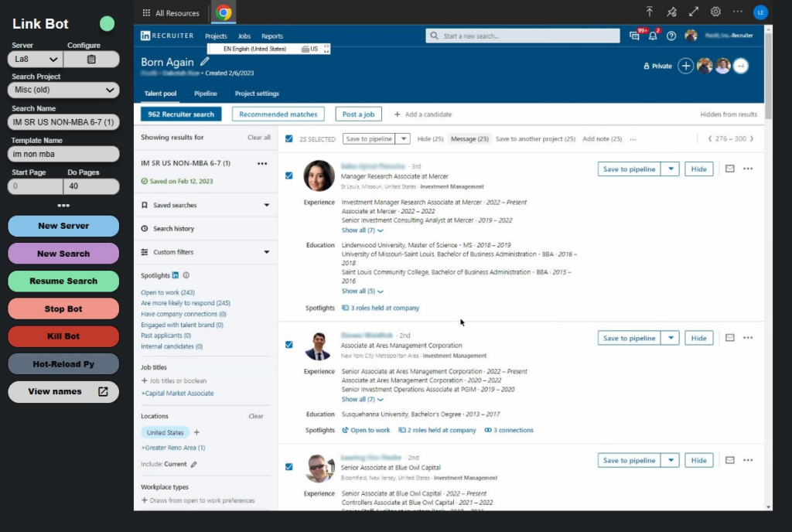
Task: Open more options for Ares Management candidate
Action: click(x=748, y=338)
